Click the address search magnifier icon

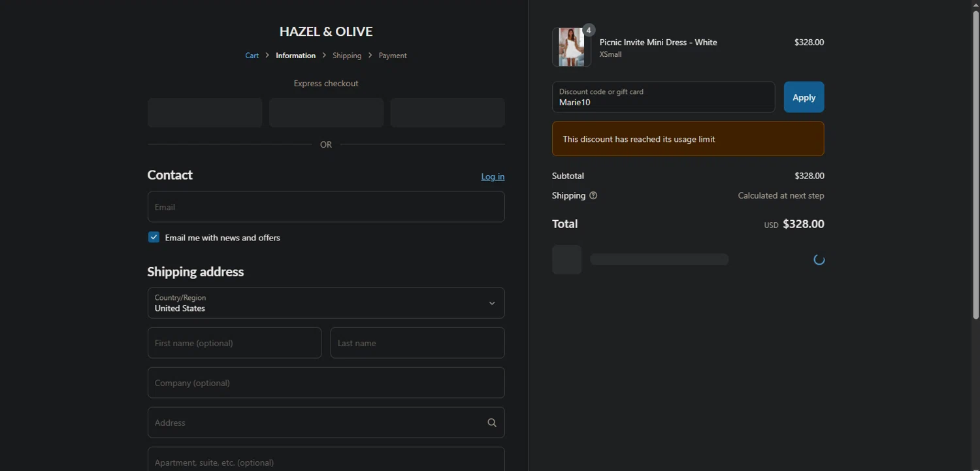point(492,423)
